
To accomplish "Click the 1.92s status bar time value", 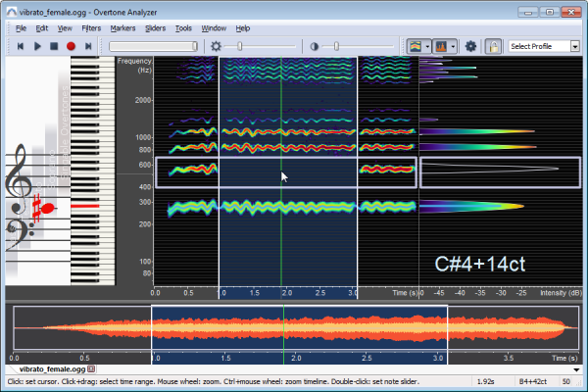I will tap(485, 381).
